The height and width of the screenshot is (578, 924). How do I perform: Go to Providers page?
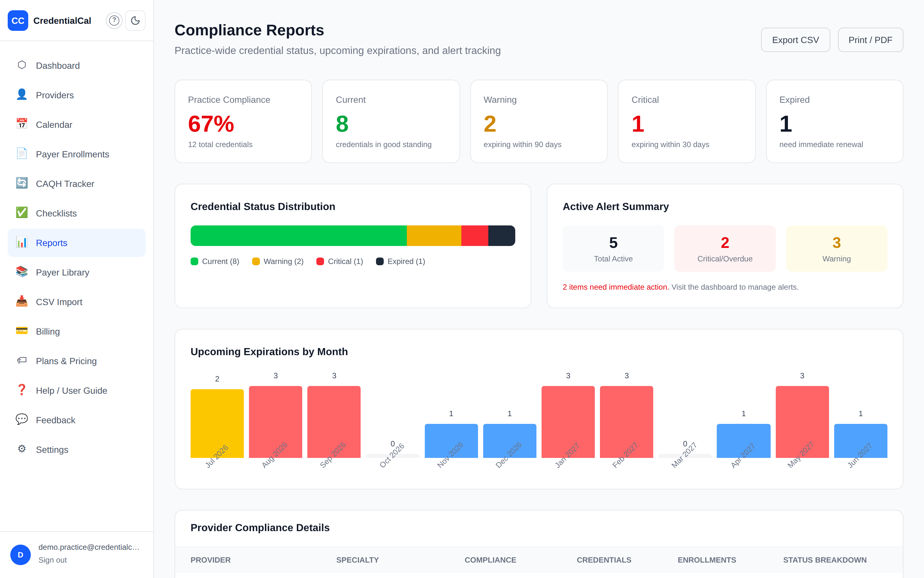tap(76, 95)
